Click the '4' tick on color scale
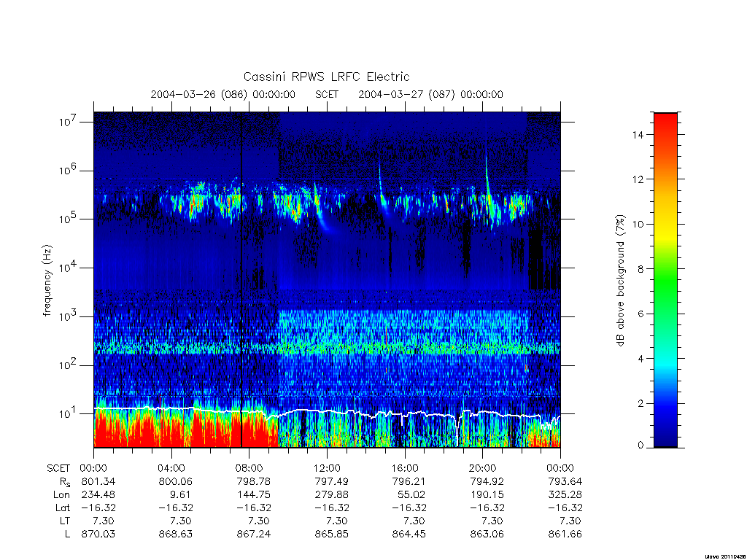747x560 pixels. click(640, 359)
